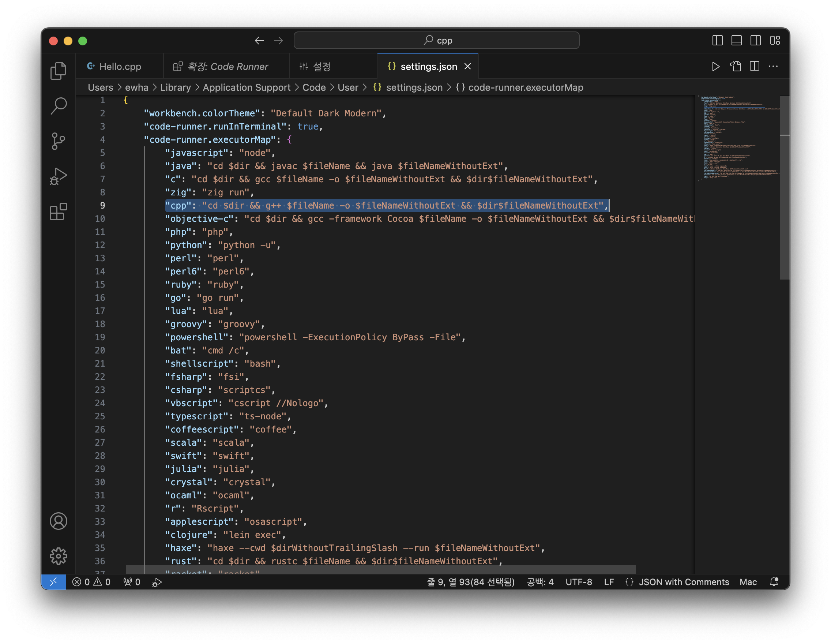Viewport: 831px width, 644px height.
Task: Click UTF-8 encoding in status bar
Action: (578, 582)
